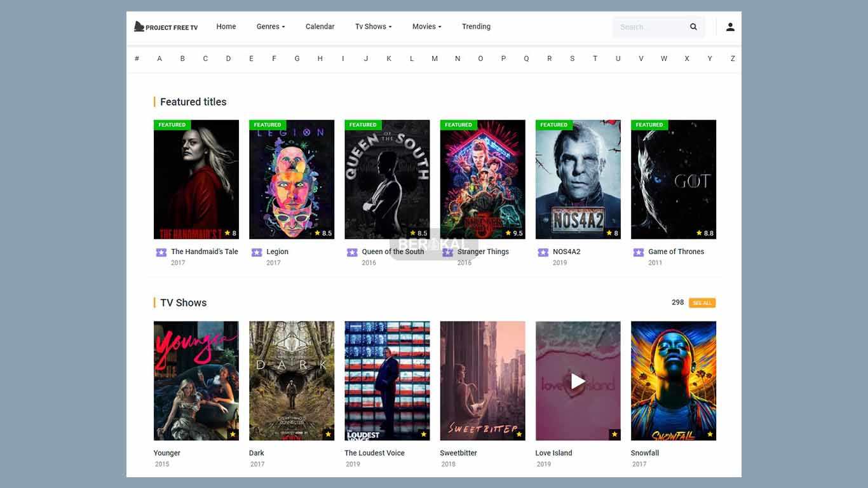Click ticket icon beside NOS4A2
This screenshot has width=868, height=488.
coord(543,252)
